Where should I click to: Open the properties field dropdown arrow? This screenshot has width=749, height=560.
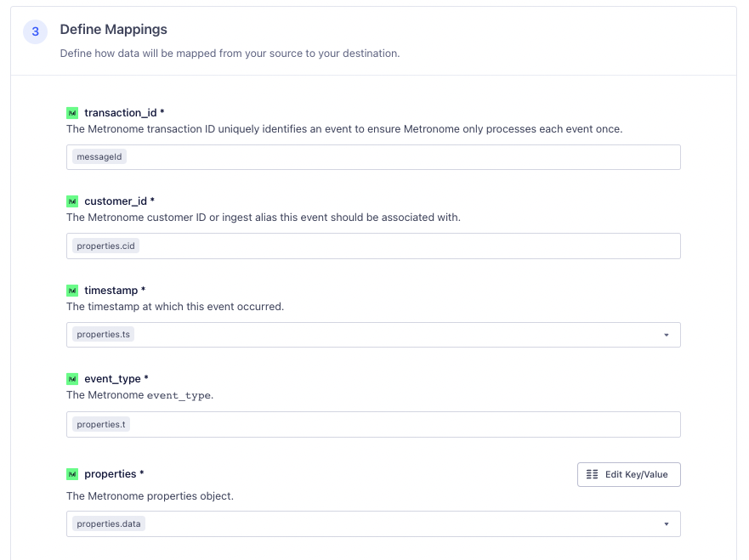(x=667, y=524)
